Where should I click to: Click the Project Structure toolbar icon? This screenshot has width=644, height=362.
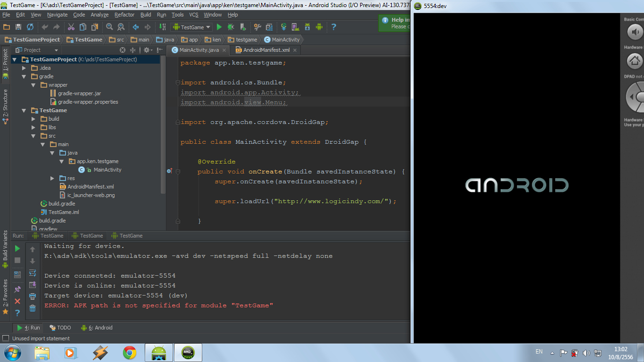click(x=269, y=27)
